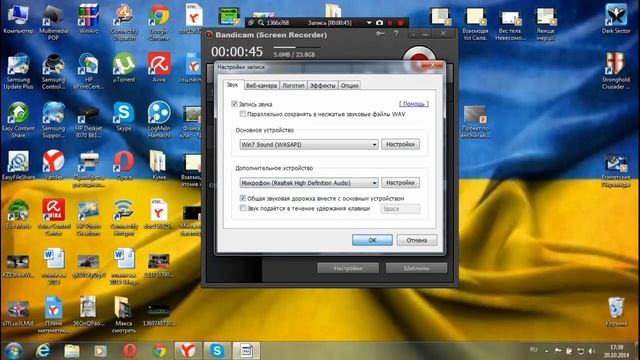
Task: Click the Отмена button
Action: tap(416, 240)
